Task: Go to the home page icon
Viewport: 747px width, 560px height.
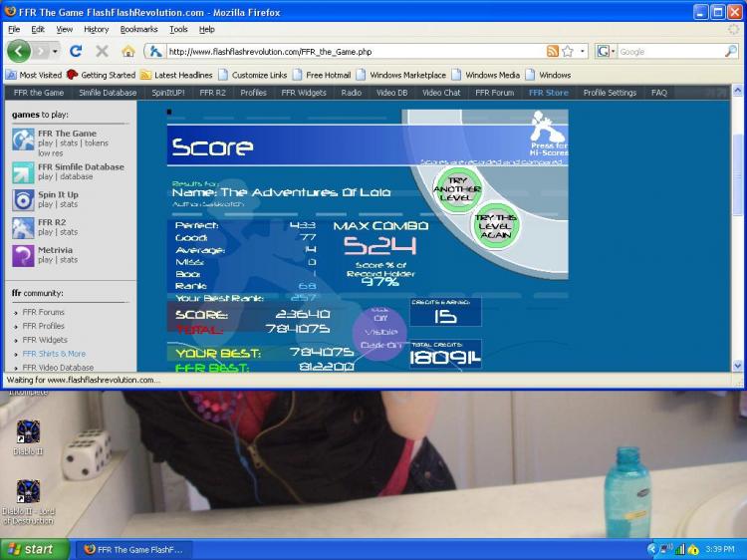Action: tap(128, 51)
